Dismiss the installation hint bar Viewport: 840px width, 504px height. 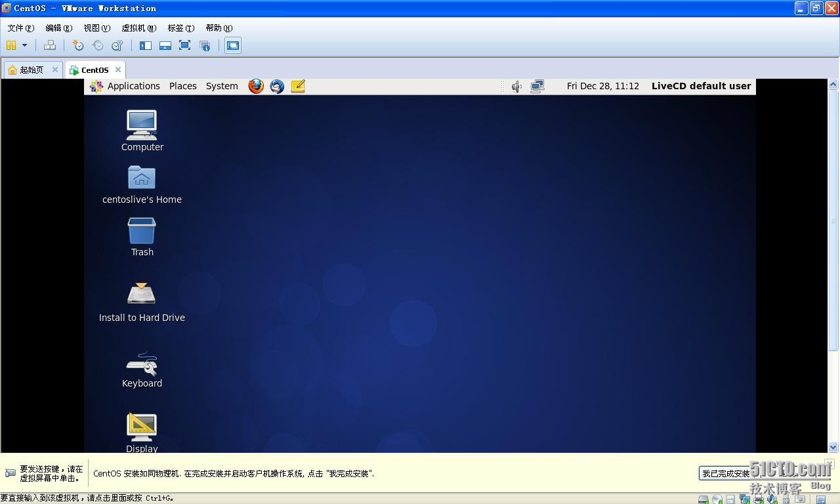[x=829, y=463]
